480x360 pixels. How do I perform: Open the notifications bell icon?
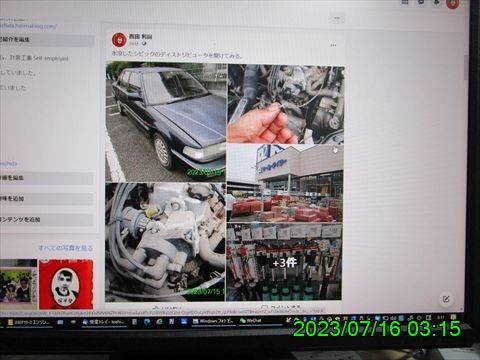pyautogui.click(x=437, y=2)
